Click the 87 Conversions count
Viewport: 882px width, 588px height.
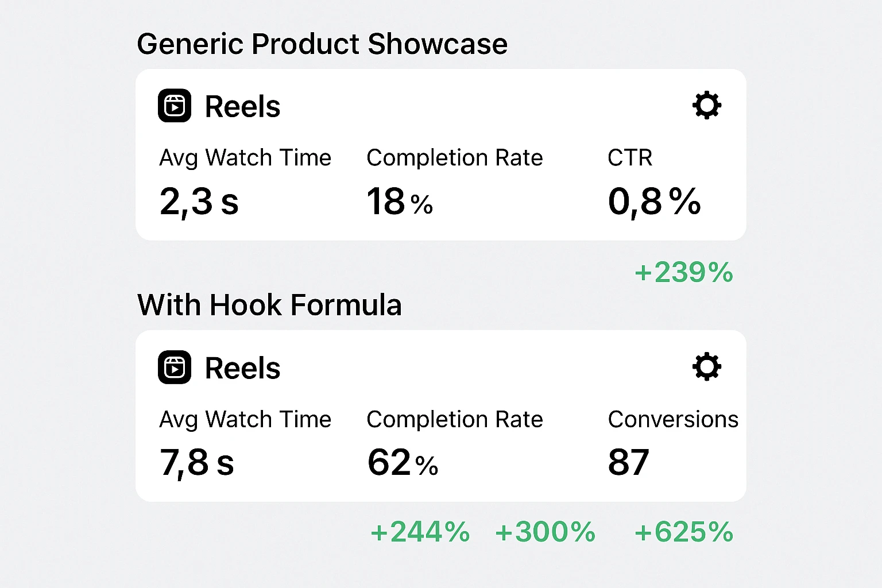(x=628, y=461)
